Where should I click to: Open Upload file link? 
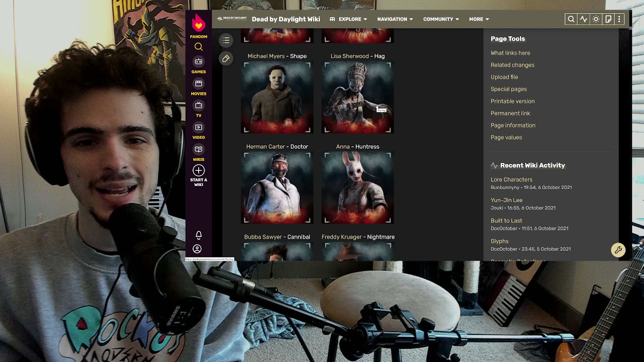tap(504, 77)
